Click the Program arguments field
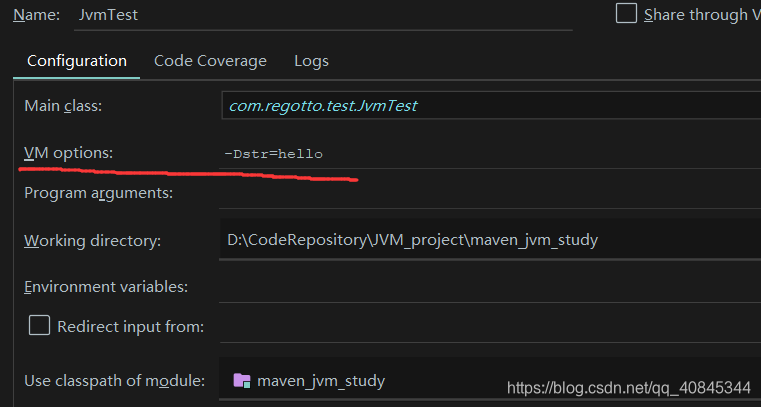The width and height of the screenshot is (761, 407). tap(490, 193)
